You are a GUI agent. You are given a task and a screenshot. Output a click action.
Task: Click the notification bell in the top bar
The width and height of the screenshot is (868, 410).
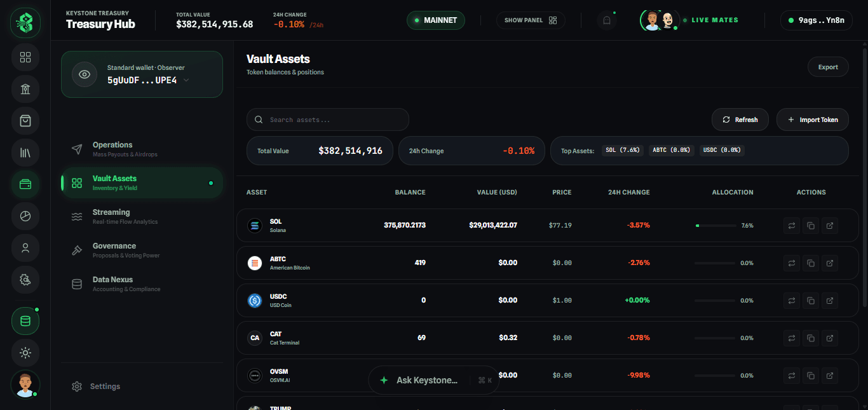606,20
